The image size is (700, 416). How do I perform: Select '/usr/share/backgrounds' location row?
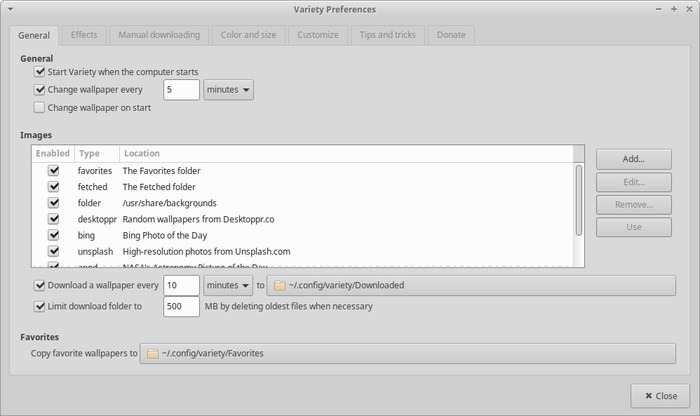click(303, 203)
